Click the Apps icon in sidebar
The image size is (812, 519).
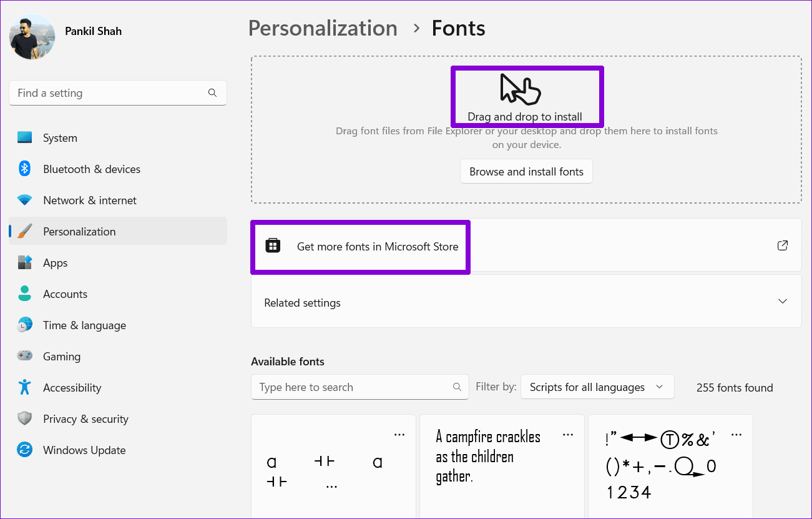tap(24, 263)
